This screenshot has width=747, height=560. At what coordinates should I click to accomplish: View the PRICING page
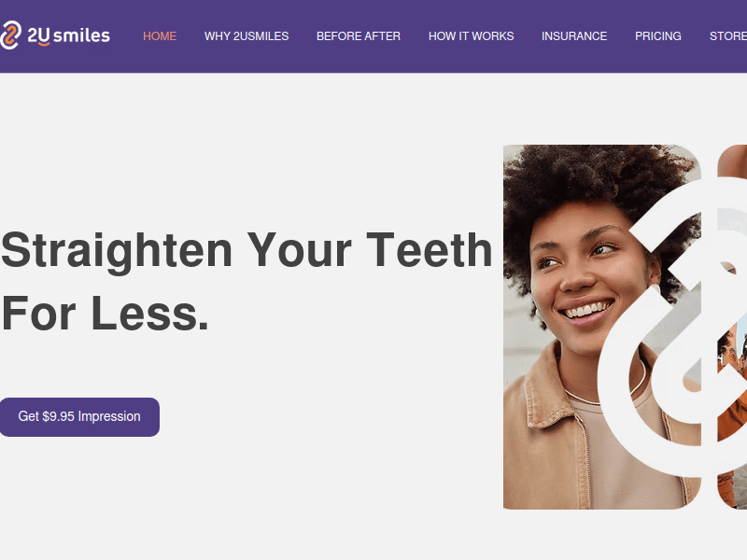pos(658,36)
